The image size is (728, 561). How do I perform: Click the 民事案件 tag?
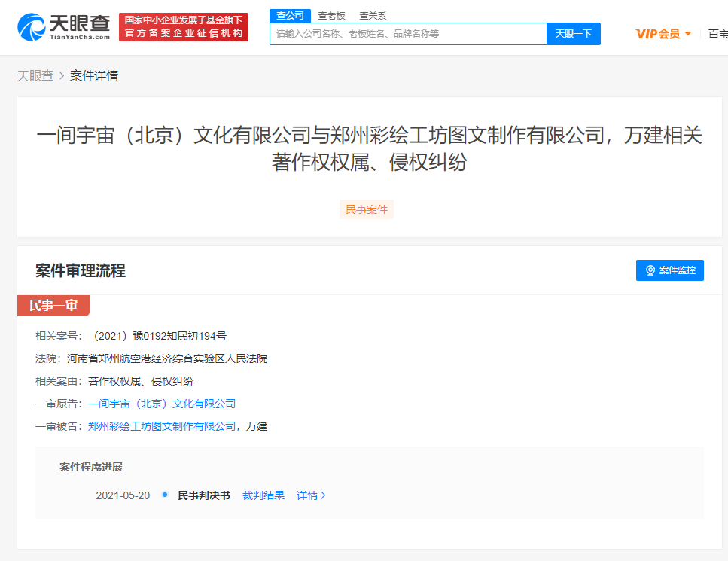coord(367,209)
